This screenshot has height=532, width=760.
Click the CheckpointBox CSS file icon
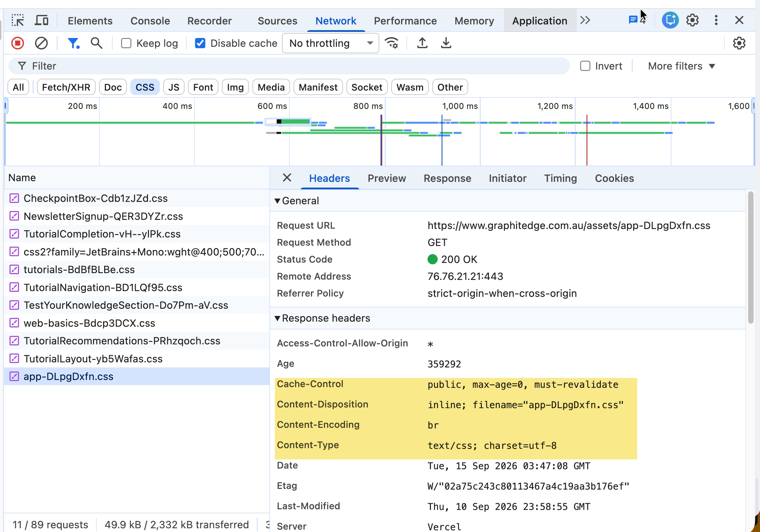tap(14, 198)
